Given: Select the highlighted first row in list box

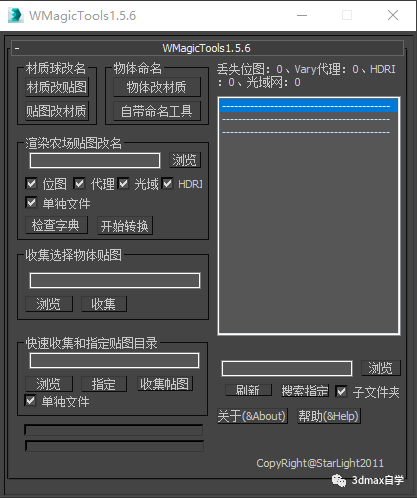Looking at the screenshot, I should point(309,106).
